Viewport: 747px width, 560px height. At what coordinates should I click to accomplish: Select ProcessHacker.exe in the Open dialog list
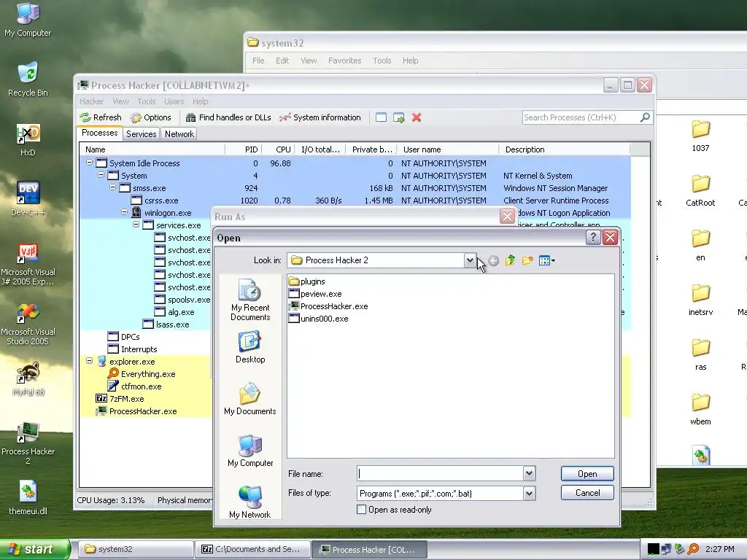(328, 306)
